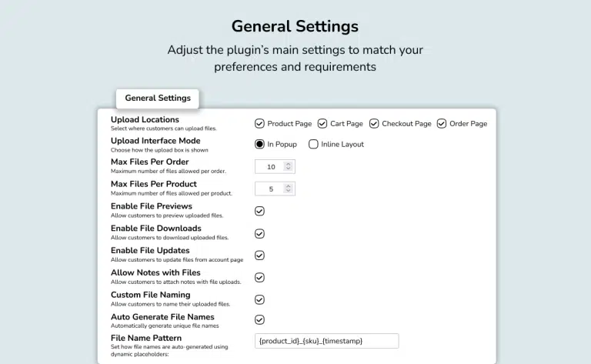Select the In Popup radio option
The height and width of the screenshot is (364, 591).
[x=260, y=144]
